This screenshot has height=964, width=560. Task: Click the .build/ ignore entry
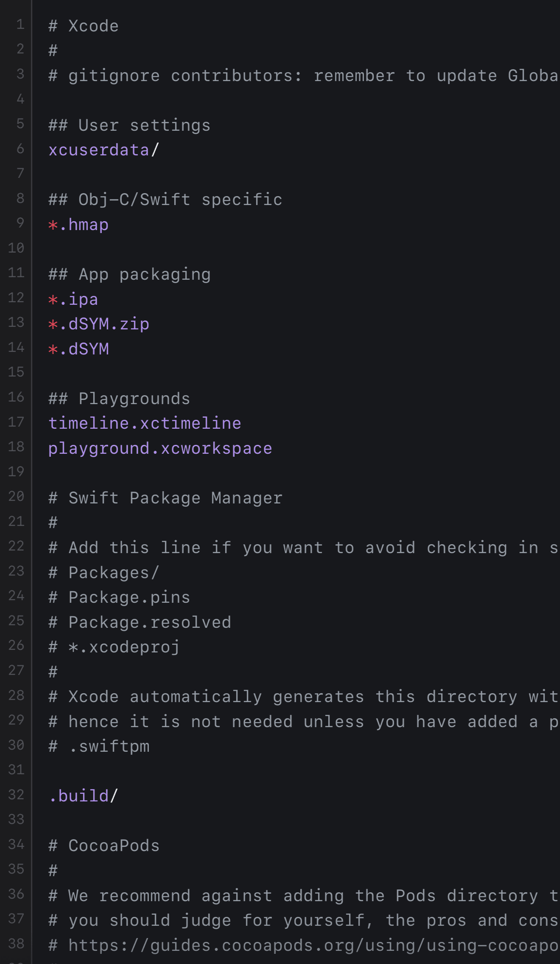[x=84, y=796]
